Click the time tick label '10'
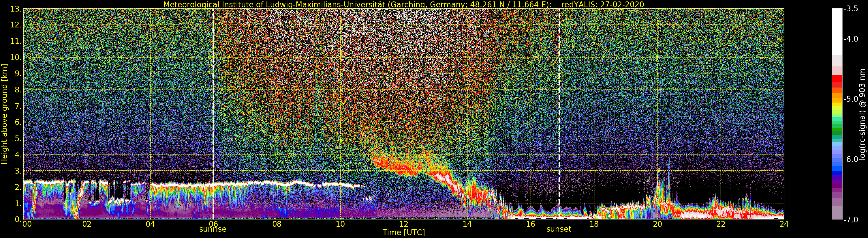This screenshot has width=868, height=238. 340,224
